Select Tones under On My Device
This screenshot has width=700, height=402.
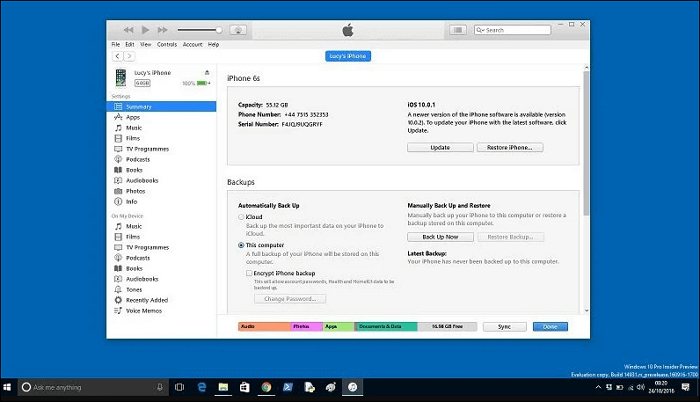click(x=133, y=288)
